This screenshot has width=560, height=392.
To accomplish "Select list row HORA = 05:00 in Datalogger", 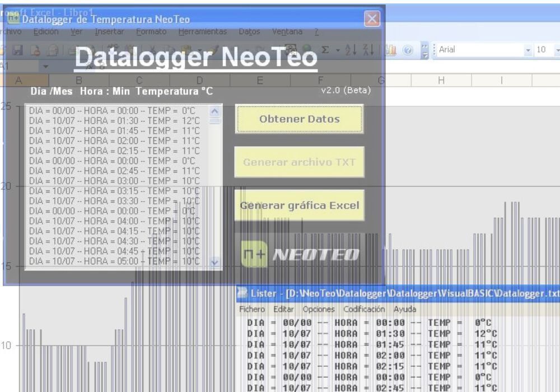I will (114, 261).
